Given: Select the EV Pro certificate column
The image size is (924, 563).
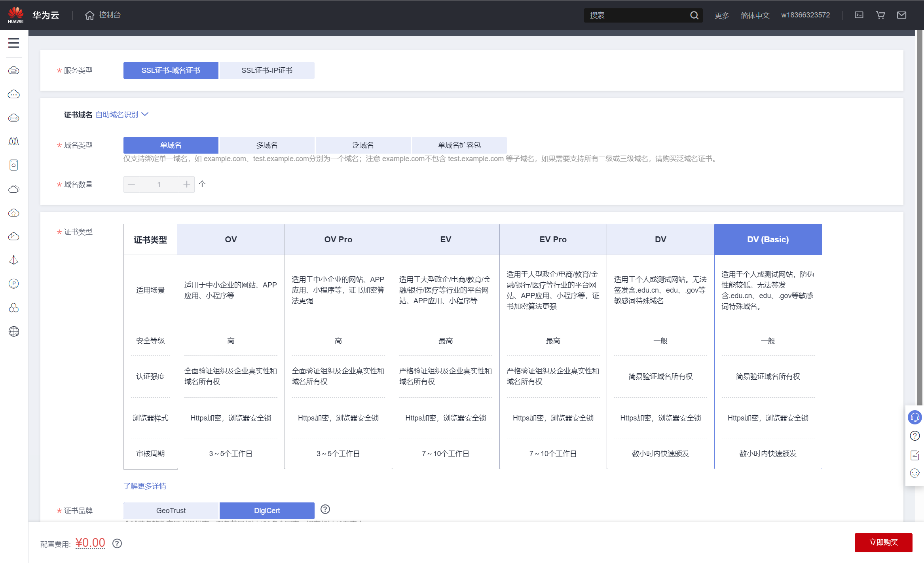Looking at the screenshot, I should click(x=553, y=240).
